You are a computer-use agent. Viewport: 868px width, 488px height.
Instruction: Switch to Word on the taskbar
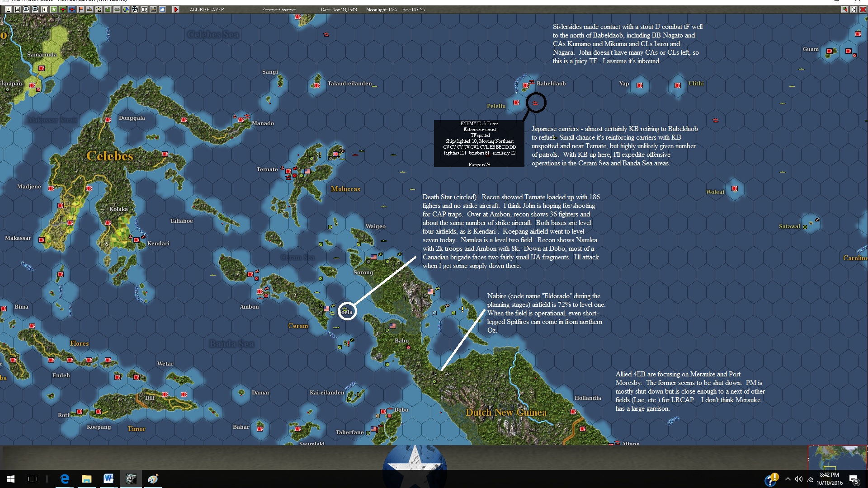click(108, 479)
